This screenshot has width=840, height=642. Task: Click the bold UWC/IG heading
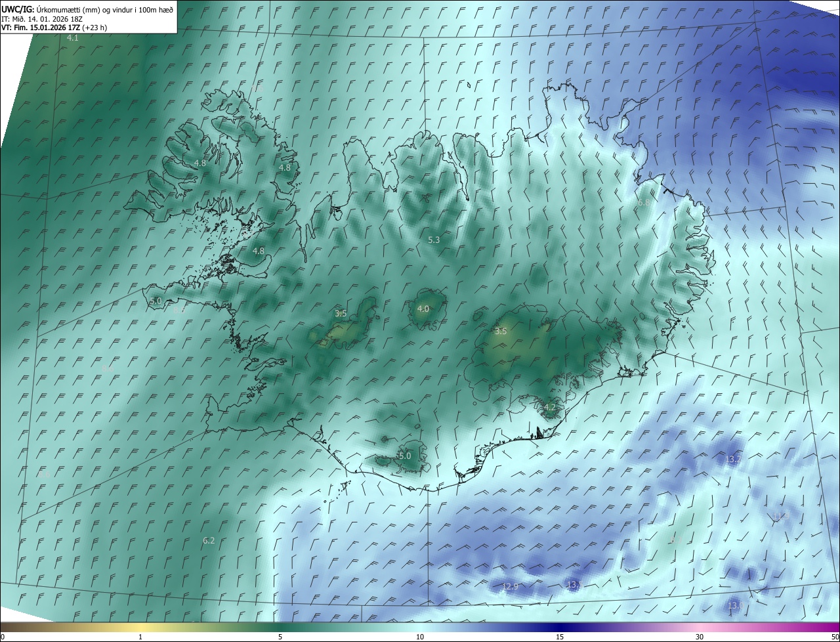[17, 9]
